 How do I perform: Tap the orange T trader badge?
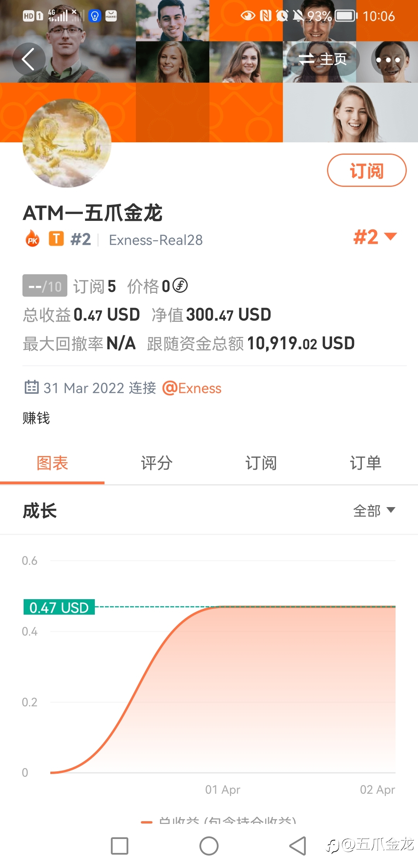point(56,239)
